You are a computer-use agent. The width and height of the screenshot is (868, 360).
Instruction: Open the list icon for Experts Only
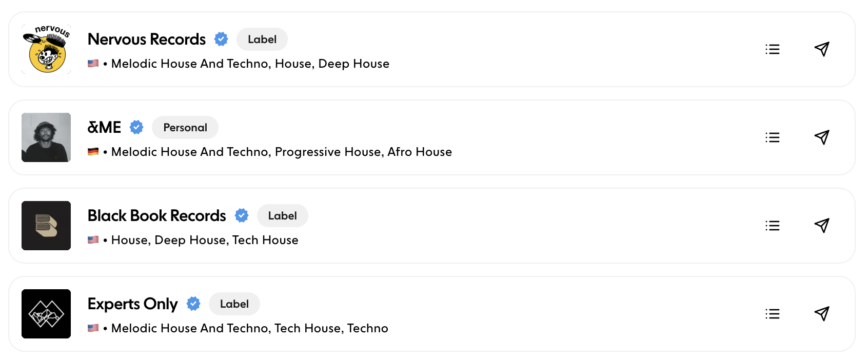pos(772,314)
